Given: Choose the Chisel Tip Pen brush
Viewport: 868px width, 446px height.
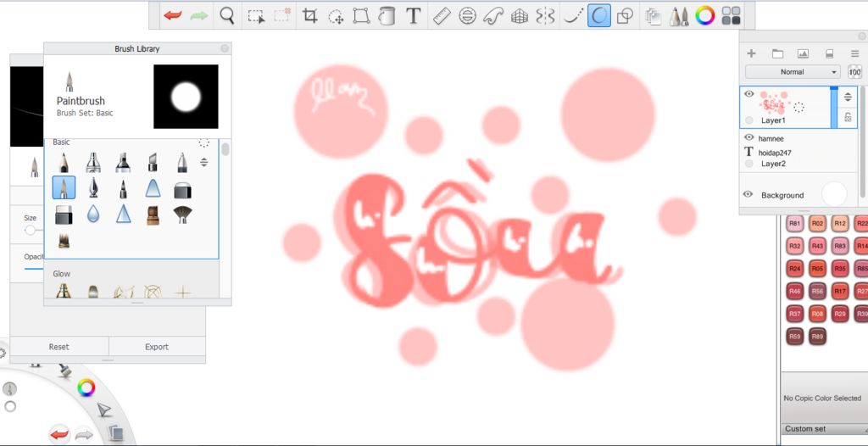Looking at the screenshot, I should coord(153,162).
